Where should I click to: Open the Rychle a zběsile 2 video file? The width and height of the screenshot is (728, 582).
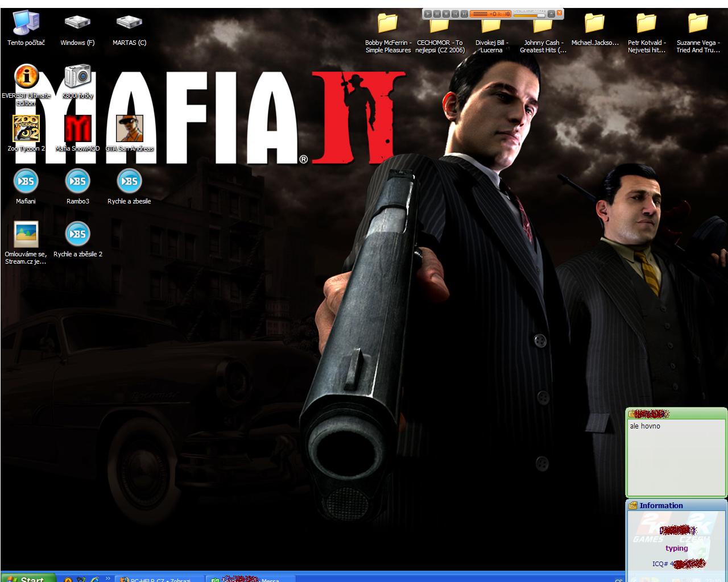coord(77,239)
